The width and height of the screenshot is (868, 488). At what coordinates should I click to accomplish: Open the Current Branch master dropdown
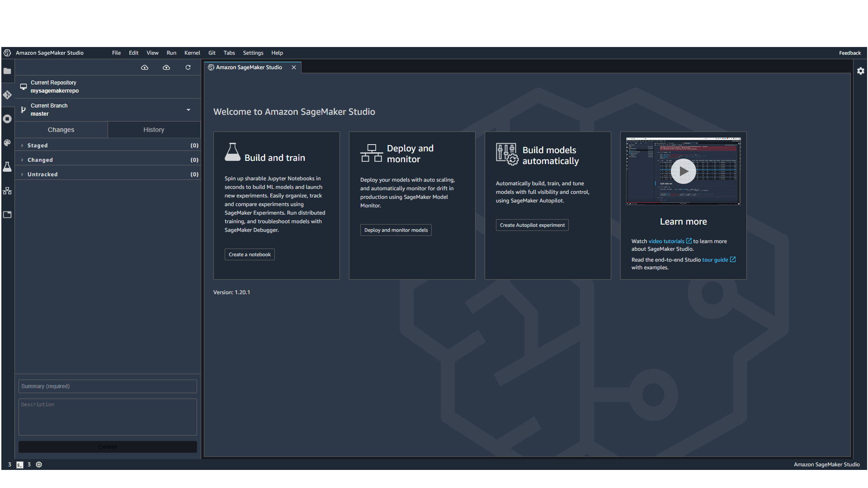(x=188, y=110)
